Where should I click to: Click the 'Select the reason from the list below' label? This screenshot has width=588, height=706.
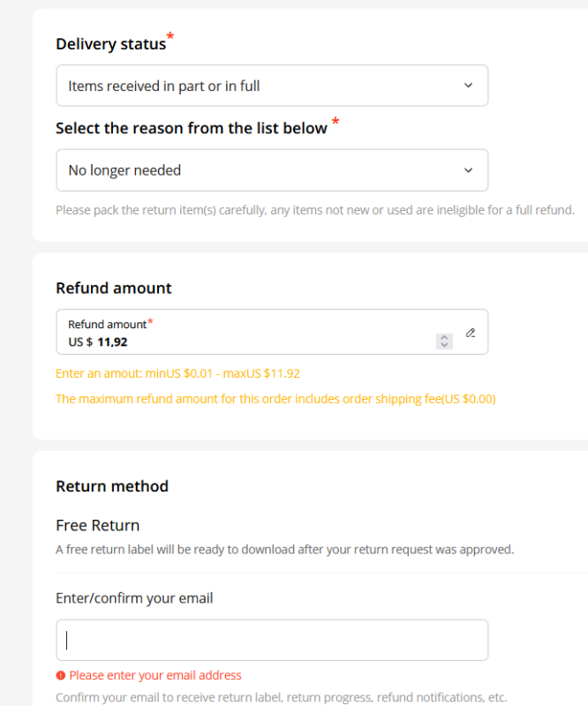point(192,128)
